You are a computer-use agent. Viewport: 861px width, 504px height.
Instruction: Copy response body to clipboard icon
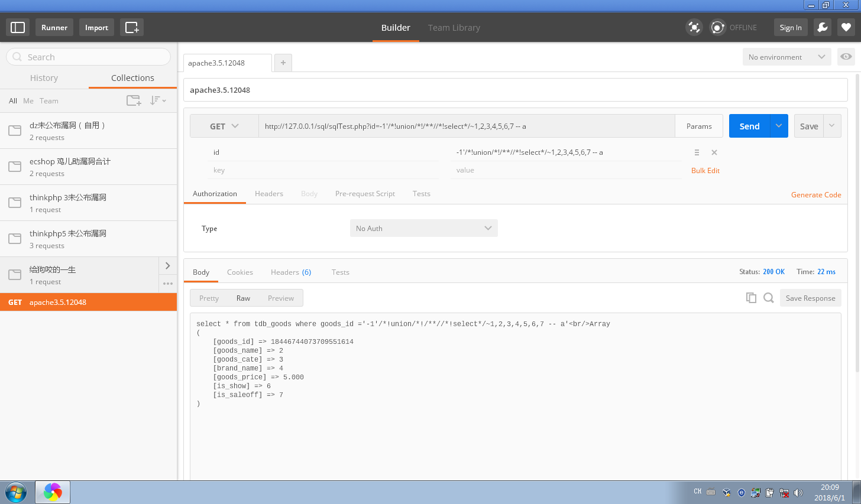751,298
